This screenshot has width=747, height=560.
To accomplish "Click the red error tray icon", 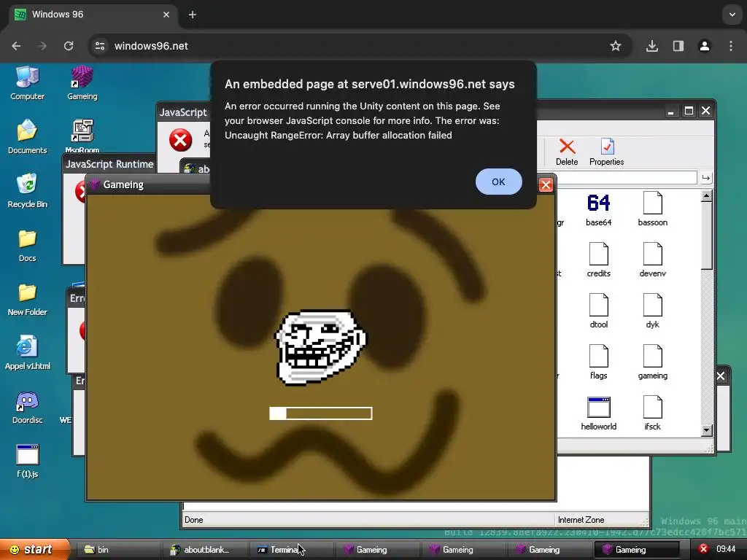I will [703, 549].
